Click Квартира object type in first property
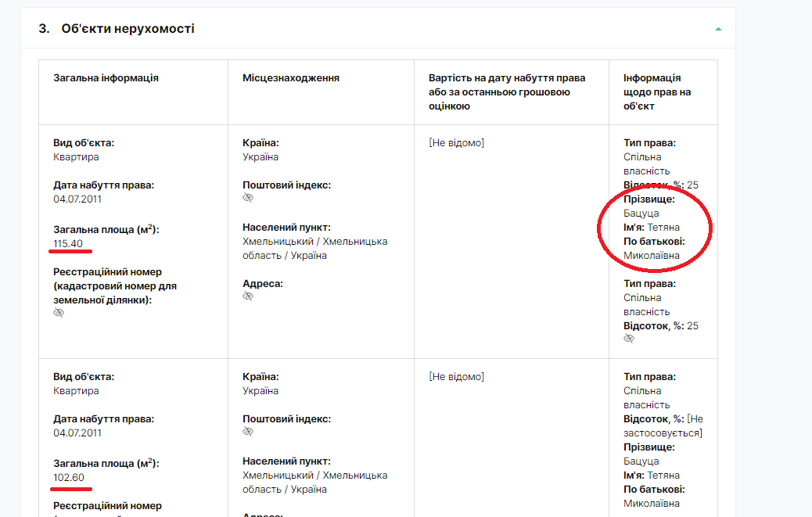812x517 pixels. 76,157
